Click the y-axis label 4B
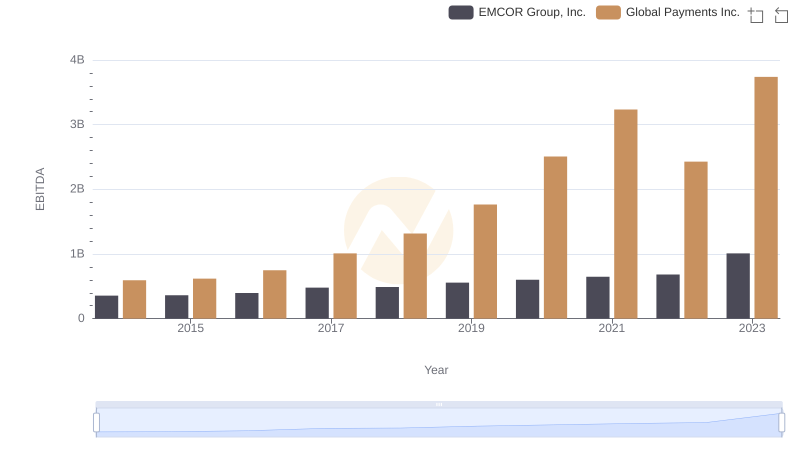The image size is (800, 461). pyautogui.click(x=77, y=60)
